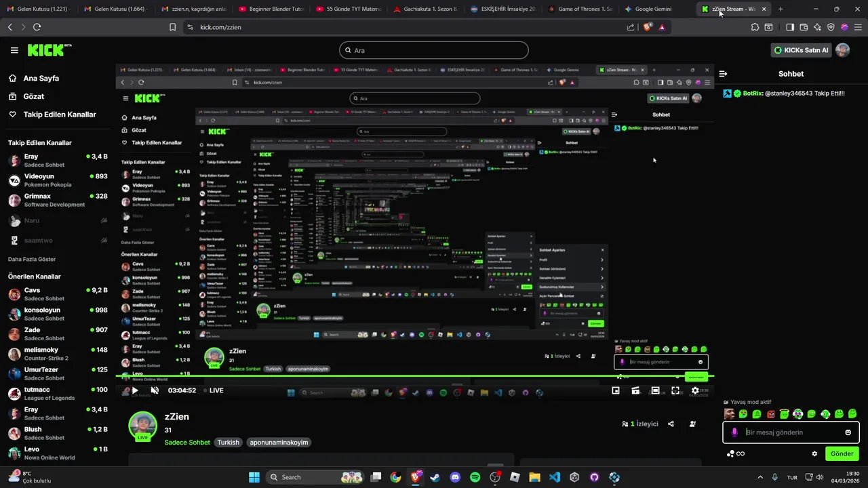Open offline Naru channel
The image size is (868, 488).
point(58,220)
